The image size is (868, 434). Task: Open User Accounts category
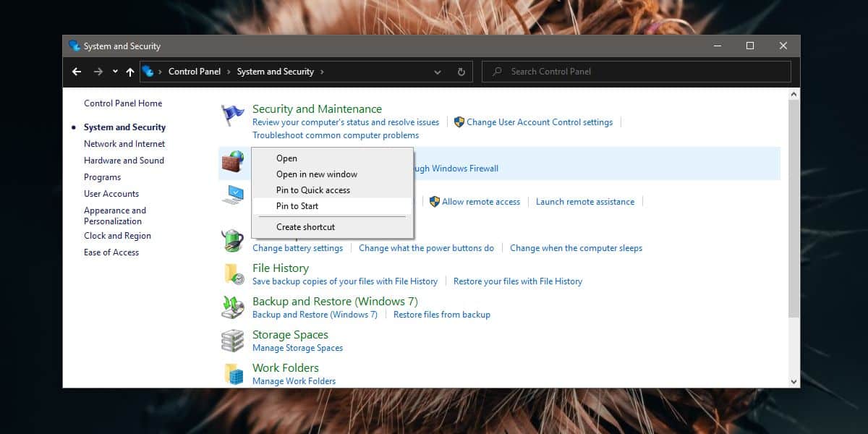[111, 194]
